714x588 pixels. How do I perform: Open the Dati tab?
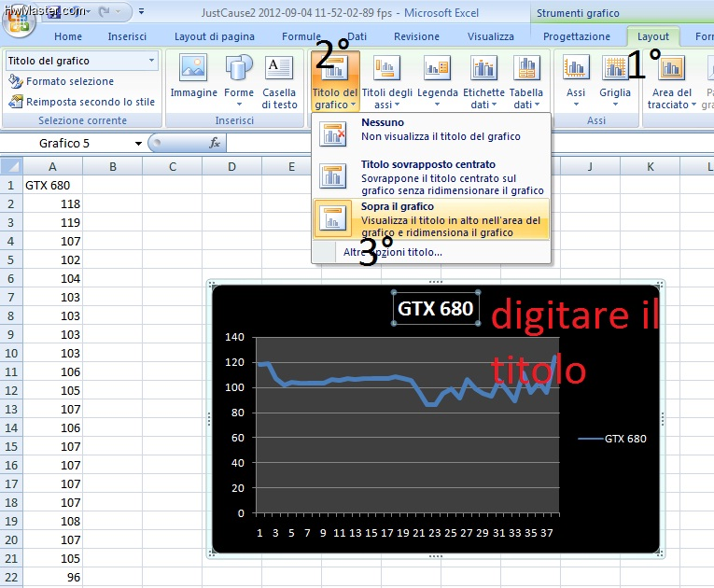point(357,36)
